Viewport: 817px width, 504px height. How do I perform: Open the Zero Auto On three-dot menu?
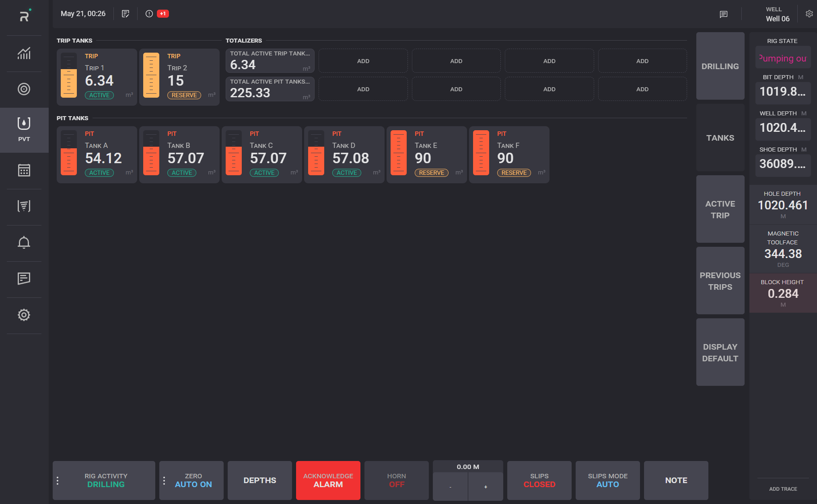tap(164, 481)
